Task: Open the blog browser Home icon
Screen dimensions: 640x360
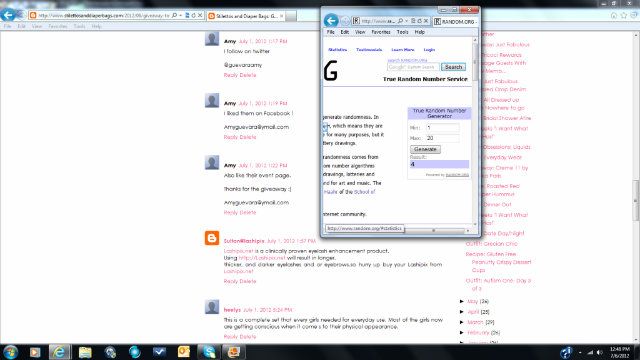Action: point(613,15)
